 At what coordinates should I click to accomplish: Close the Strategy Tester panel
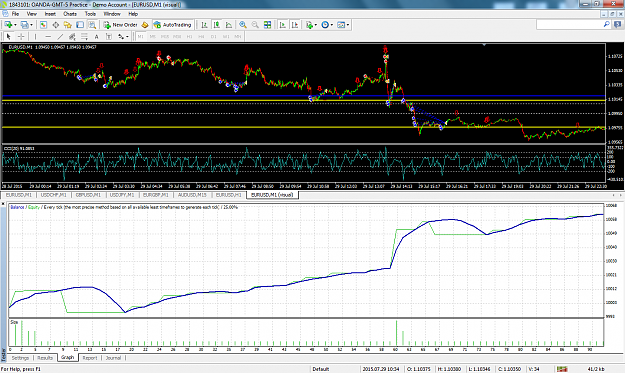pos(3,204)
